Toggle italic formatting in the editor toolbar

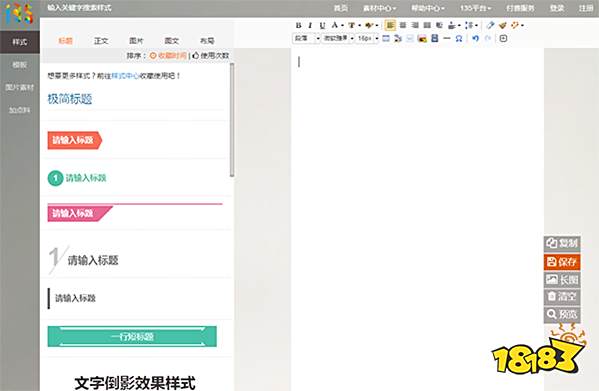point(310,26)
